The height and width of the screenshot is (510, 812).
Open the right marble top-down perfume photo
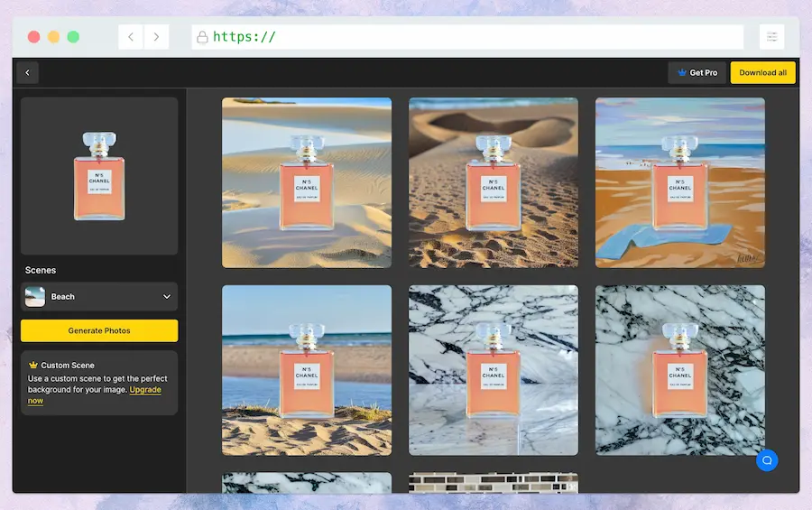coord(680,370)
